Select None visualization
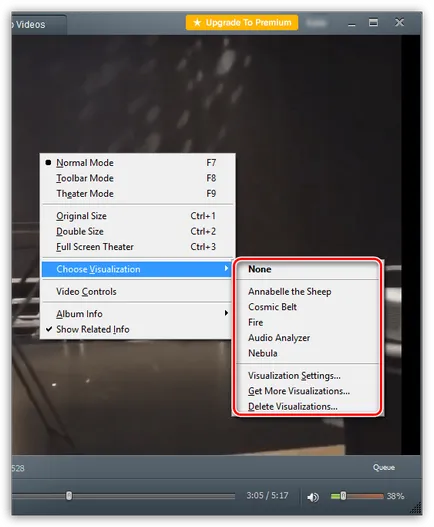 click(308, 269)
